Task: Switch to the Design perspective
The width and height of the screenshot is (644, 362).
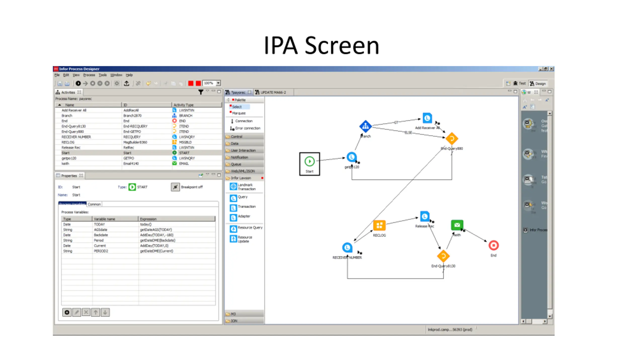Action: point(538,84)
